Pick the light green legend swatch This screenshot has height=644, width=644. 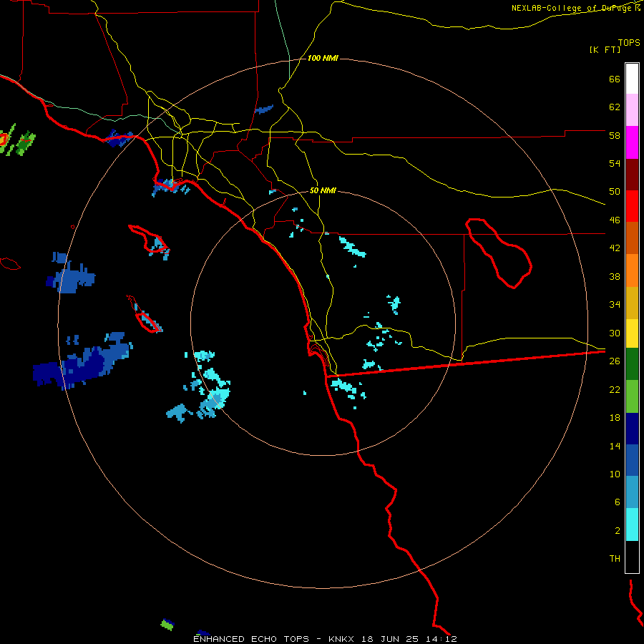[x=632, y=396]
